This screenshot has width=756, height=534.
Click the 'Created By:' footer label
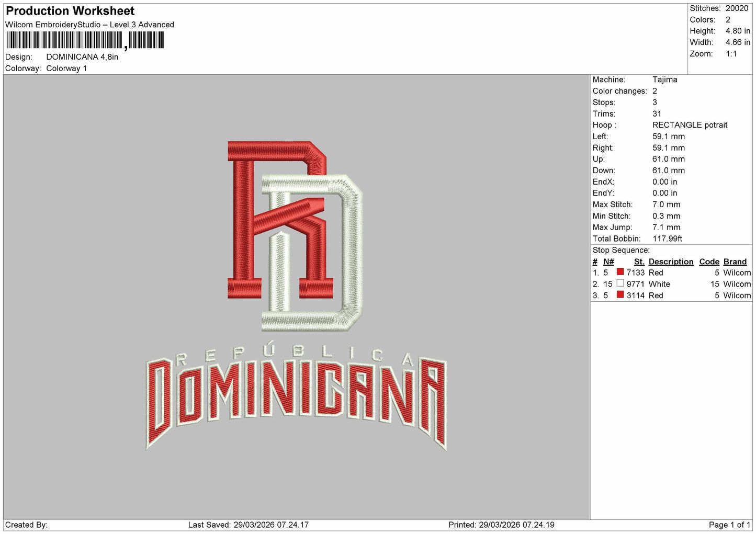pyautogui.click(x=26, y=525)
